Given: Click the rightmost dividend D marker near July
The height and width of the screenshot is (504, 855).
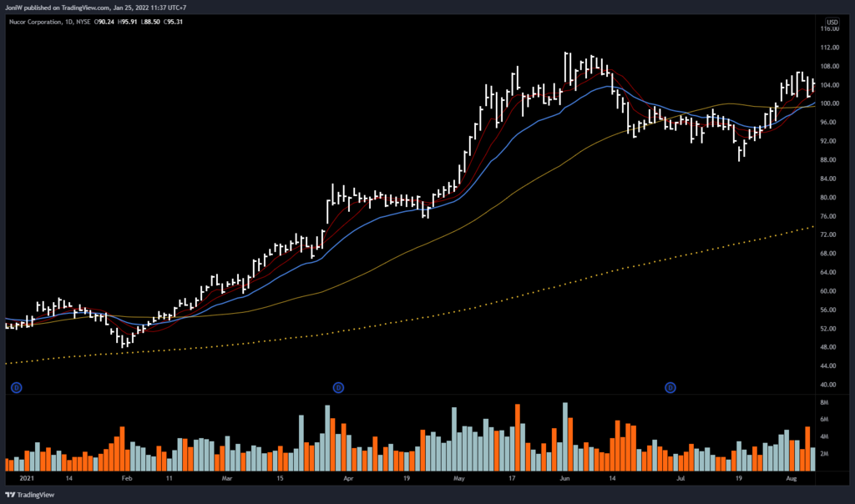Looking at the screenshot, I should [x=670, y=387].
